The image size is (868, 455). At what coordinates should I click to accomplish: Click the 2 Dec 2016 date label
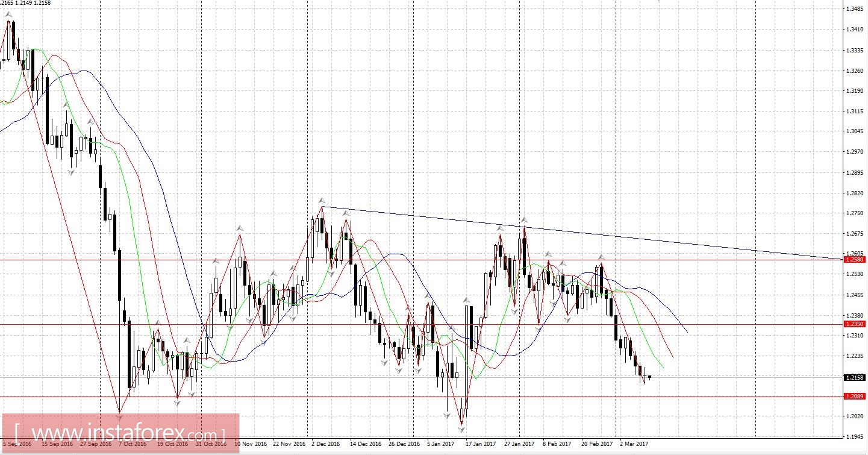(x=326, y=444)
